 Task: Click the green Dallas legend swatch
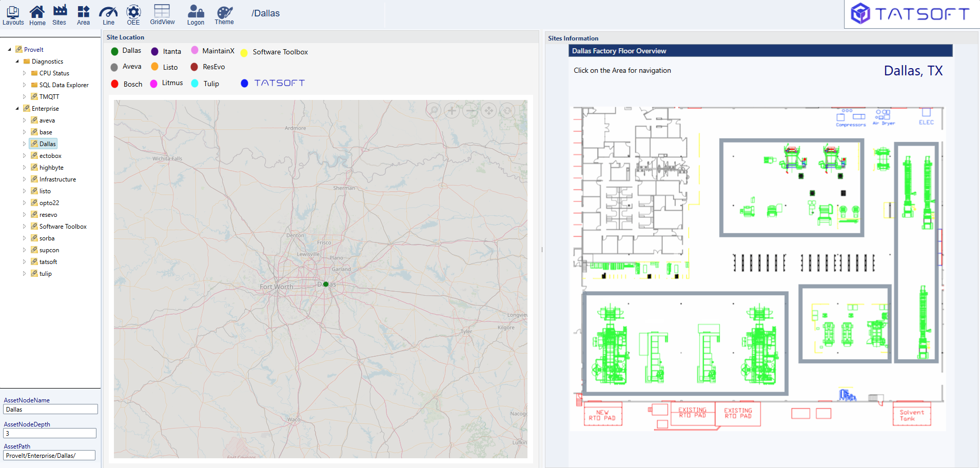[x=115, y=51]
